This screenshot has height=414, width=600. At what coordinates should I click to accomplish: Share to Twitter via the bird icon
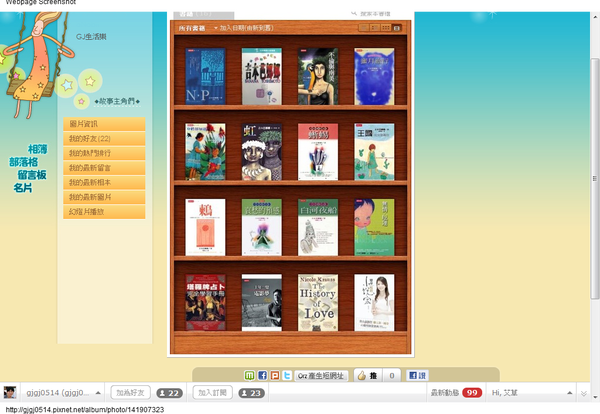[x=287, y=375]
